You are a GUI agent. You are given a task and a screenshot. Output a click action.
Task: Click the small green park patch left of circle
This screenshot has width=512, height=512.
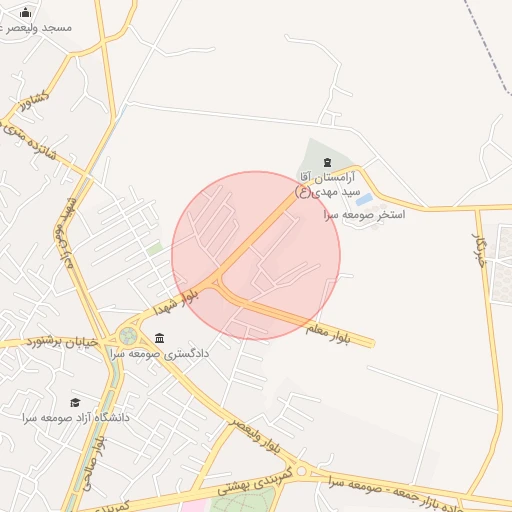point(155,249)
